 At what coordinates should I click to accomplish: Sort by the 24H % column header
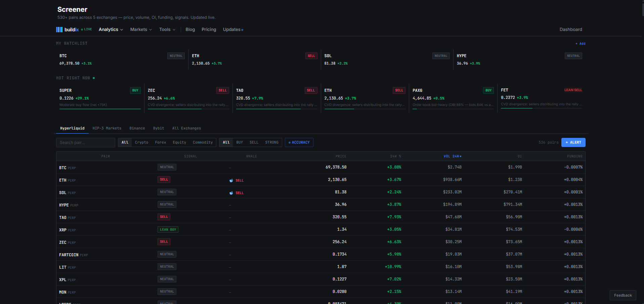[x=395, y=156]
